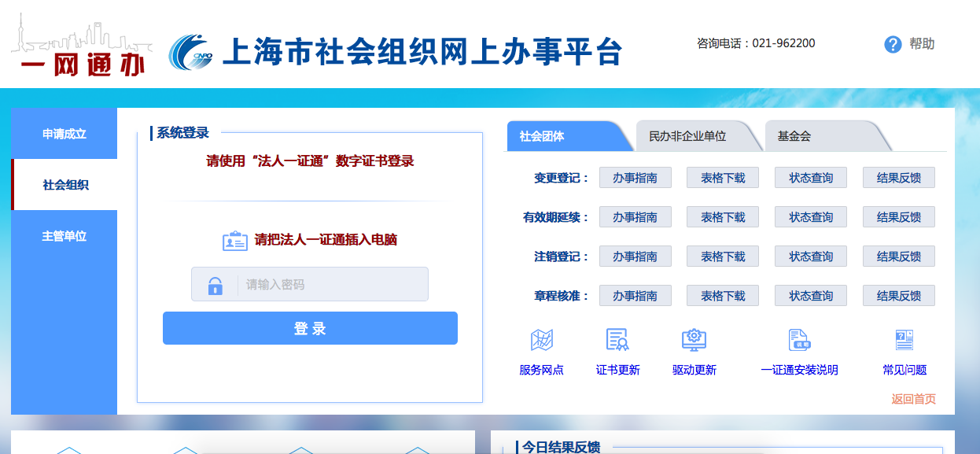Screen dimensions: 980x454
Task: Open 结果反馈 for 注销登记
Action: click(899, 257)
